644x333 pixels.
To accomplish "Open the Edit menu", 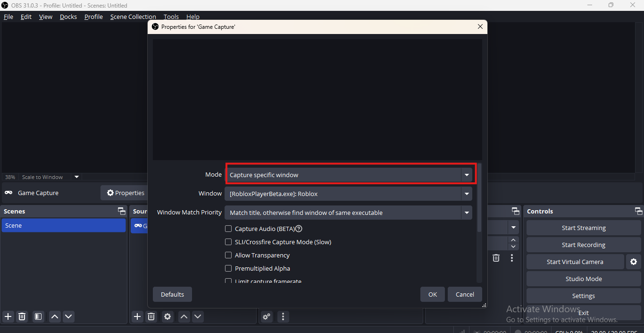I will coord(26,17).
